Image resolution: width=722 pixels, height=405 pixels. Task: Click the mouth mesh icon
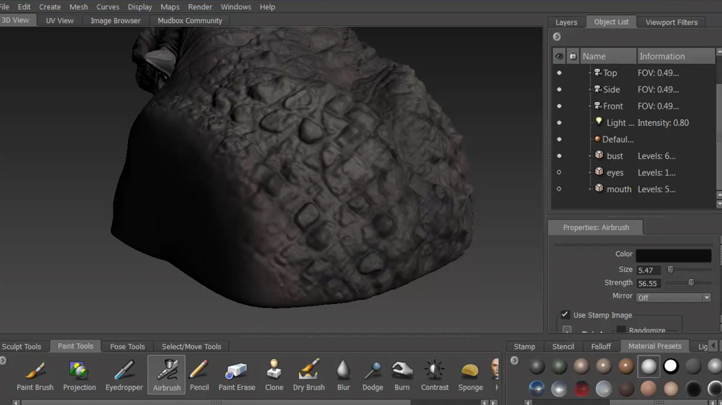pyautogui.click(x=599, y=188)
